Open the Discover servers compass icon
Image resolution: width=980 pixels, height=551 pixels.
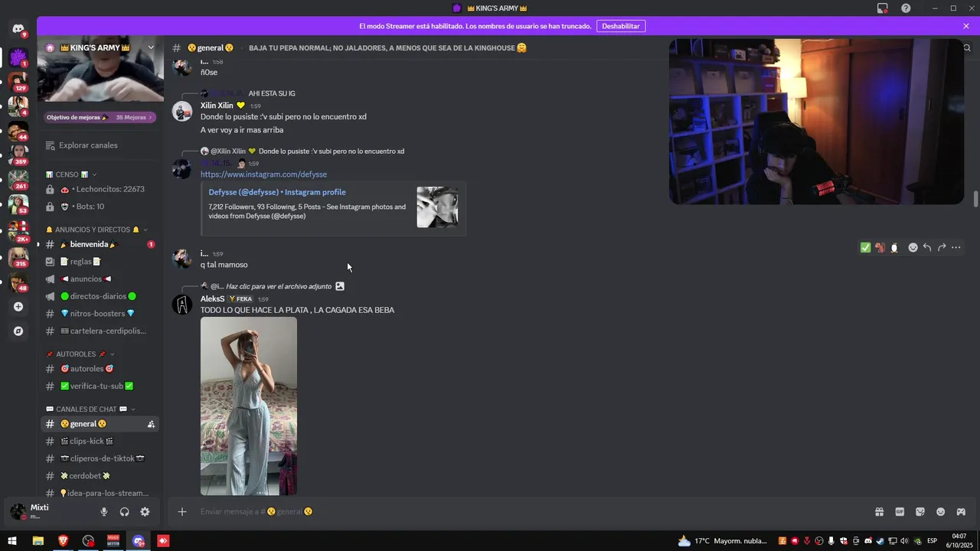tap(18, 331)
